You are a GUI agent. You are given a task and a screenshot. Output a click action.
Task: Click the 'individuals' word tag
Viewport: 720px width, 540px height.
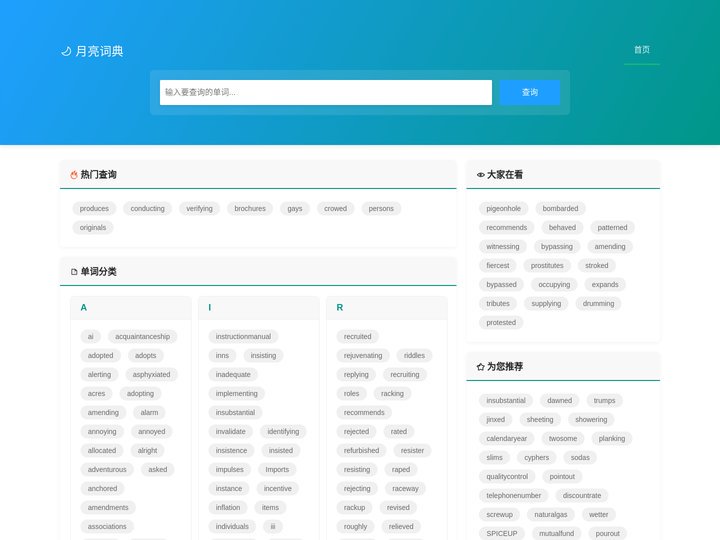tap(232, 526)
